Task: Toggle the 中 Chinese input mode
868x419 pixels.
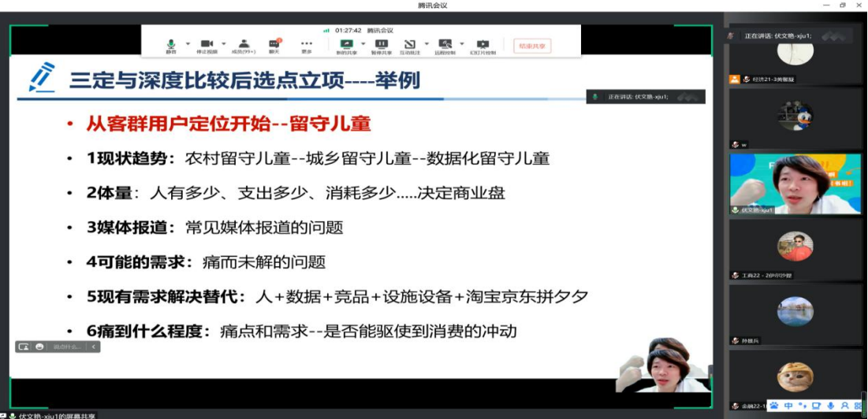Action: coord(789,406)
